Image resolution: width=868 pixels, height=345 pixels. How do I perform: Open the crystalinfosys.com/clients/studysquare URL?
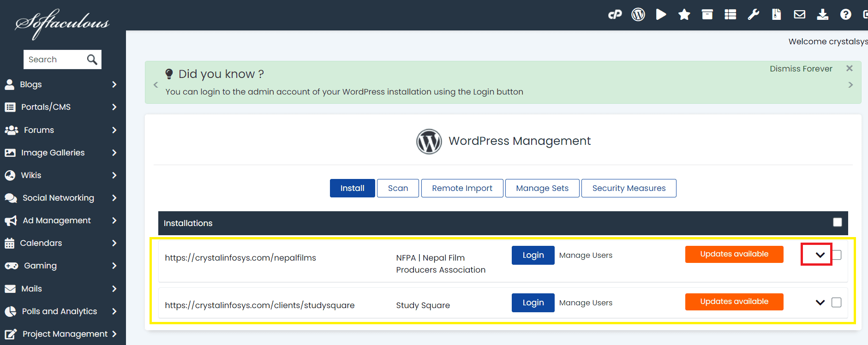coord(260,305)
